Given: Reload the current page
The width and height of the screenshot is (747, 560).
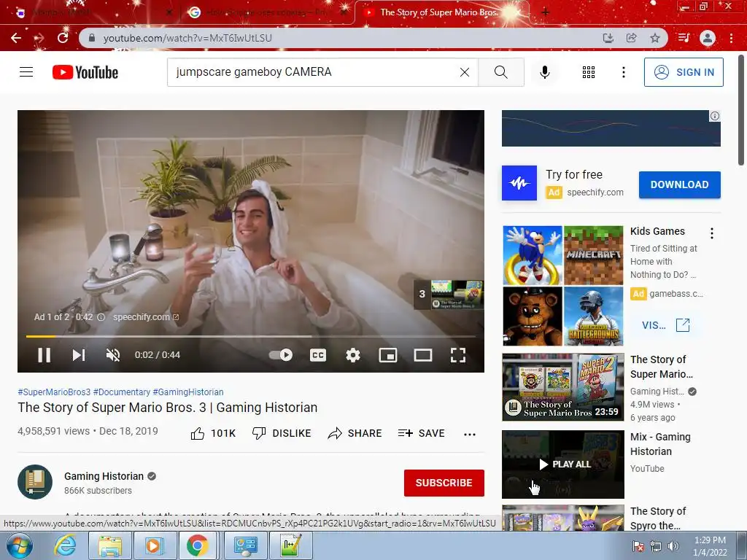Looking at the screenshot, I should (63, 38).
